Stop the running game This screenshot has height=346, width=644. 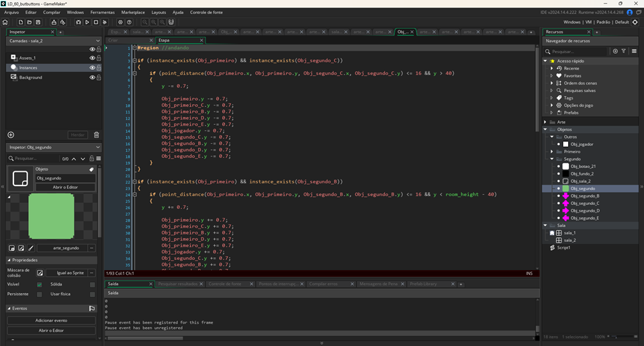click(96, 22)
